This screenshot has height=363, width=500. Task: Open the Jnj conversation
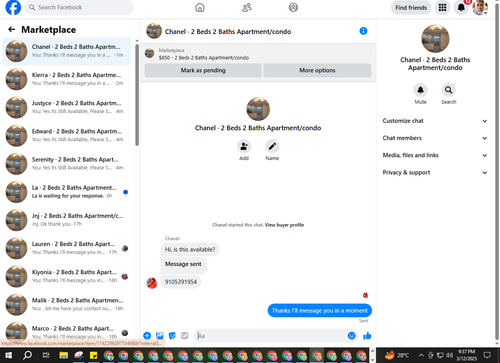(67, 220)
